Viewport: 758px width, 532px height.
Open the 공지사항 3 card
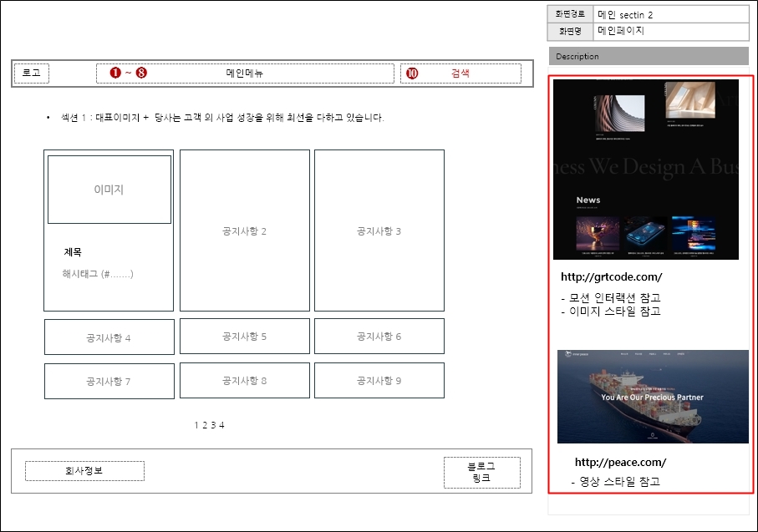coord(379,231)
